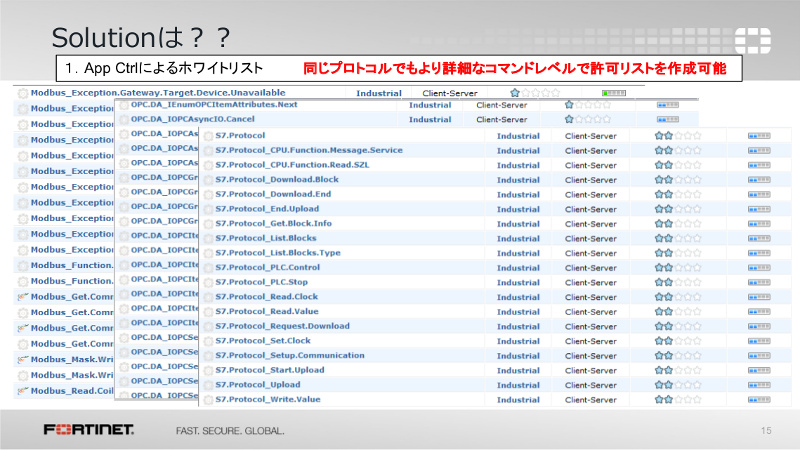
Task: Open S7.Protocol_PLC.Control signature name
Action: 267,267
